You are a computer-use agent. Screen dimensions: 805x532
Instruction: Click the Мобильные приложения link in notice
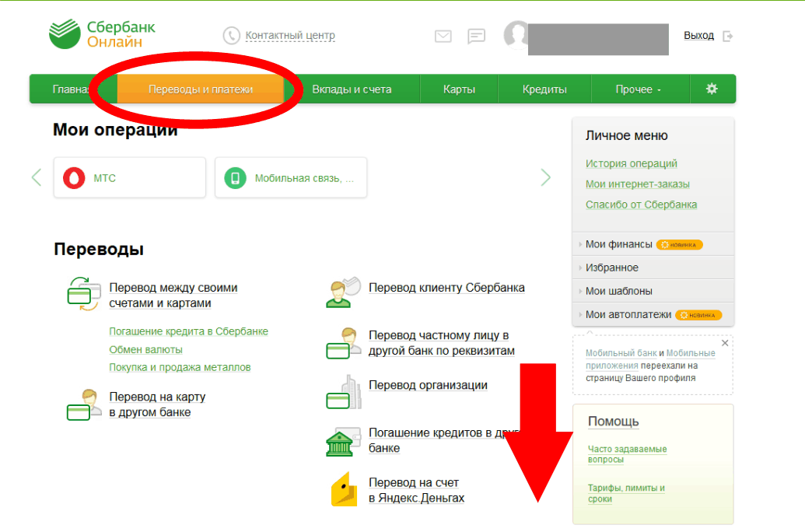point(650,359)
